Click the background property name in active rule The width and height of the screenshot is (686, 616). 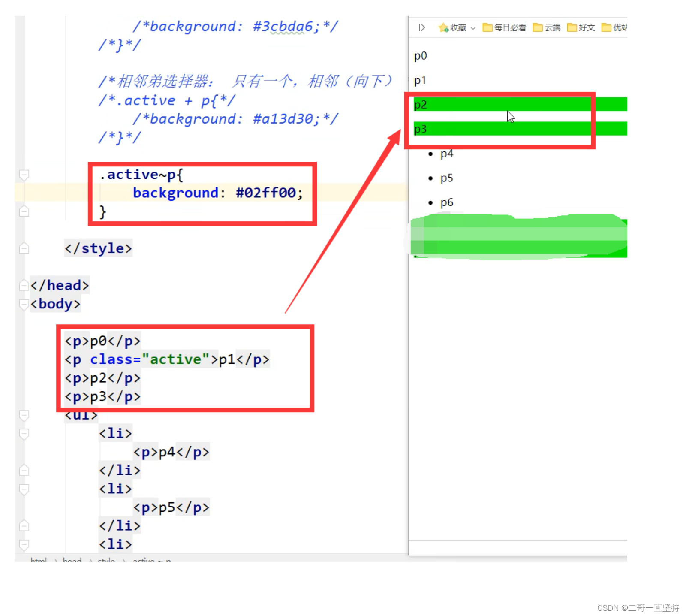[176, 193]
